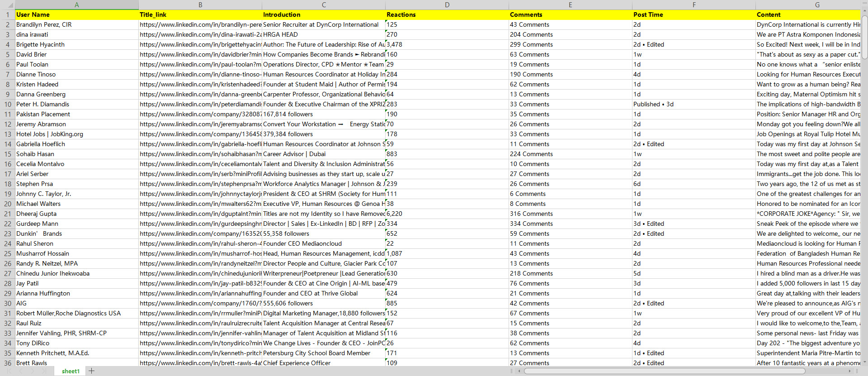Screen dimensions: 868x376
Task: Select column A header
Action: pos(77,5)
